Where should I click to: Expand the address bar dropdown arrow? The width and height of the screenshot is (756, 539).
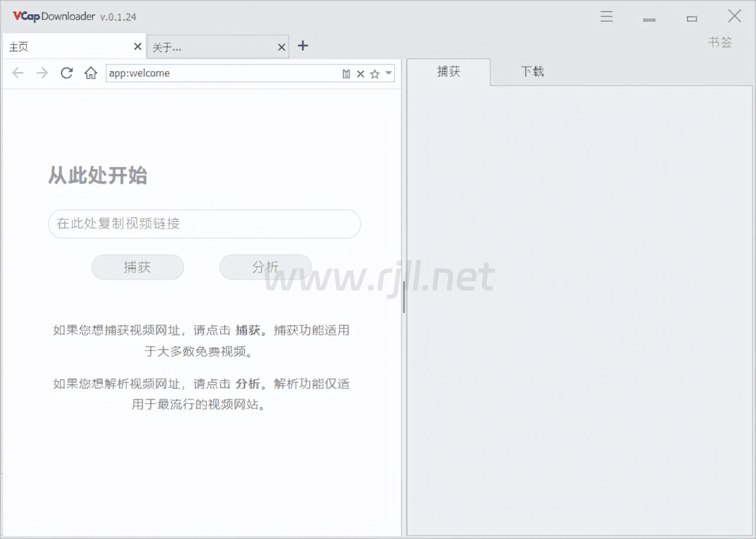click(389, 73)
